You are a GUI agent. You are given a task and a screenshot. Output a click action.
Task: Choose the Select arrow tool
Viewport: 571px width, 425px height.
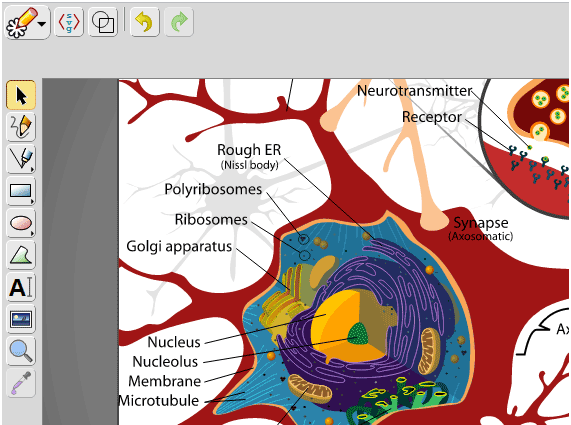[21, 95]
